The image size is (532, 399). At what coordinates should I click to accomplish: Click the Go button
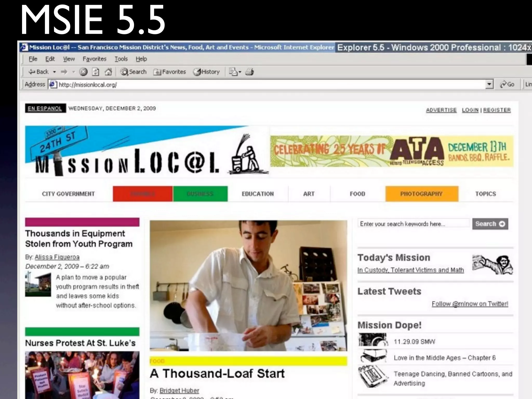pyautogui.click(x=507, y=84)
